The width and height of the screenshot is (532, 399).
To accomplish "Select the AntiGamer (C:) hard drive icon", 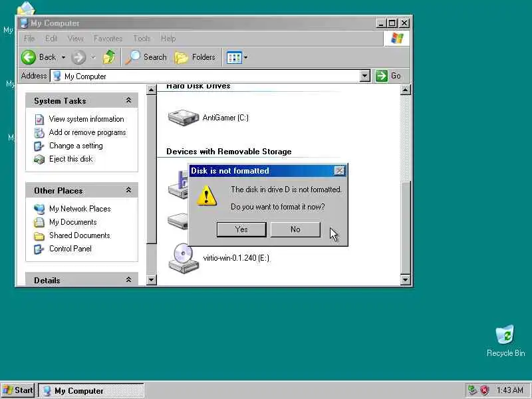I will (184, 118).
